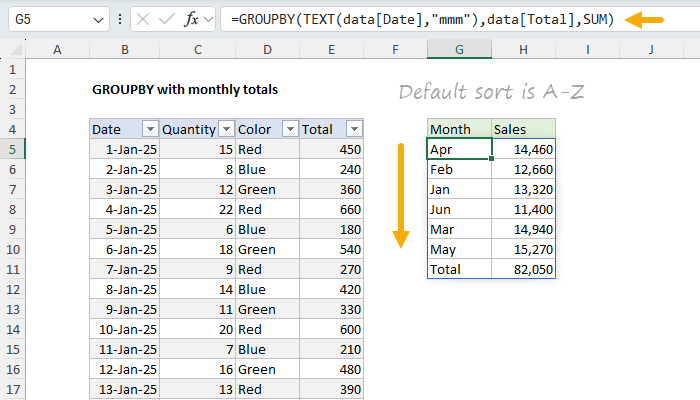Click the Select All corner triangle
This screenshot has width=700, height=400.
click(16, 50)
